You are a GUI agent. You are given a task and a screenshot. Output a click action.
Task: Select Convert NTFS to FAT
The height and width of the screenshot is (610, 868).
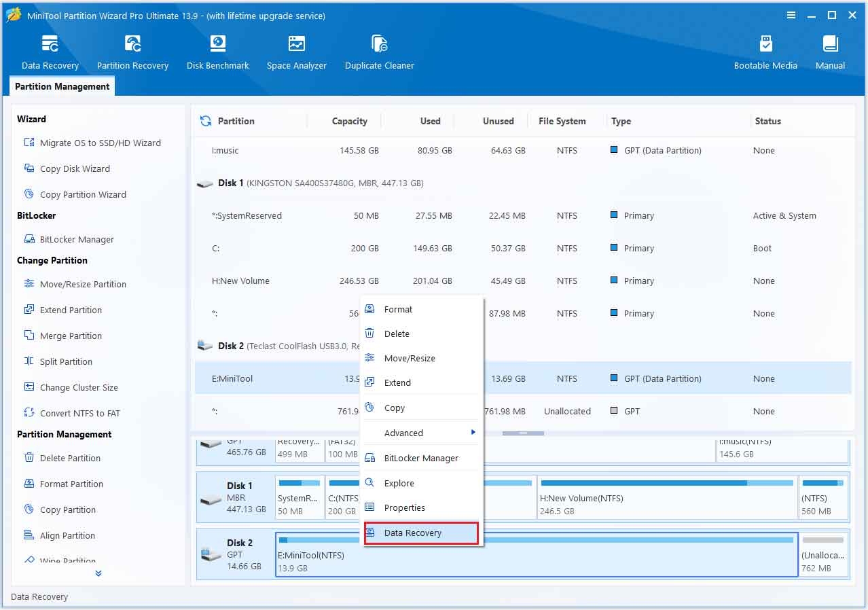pyautogui.click(x=71, y=413)
